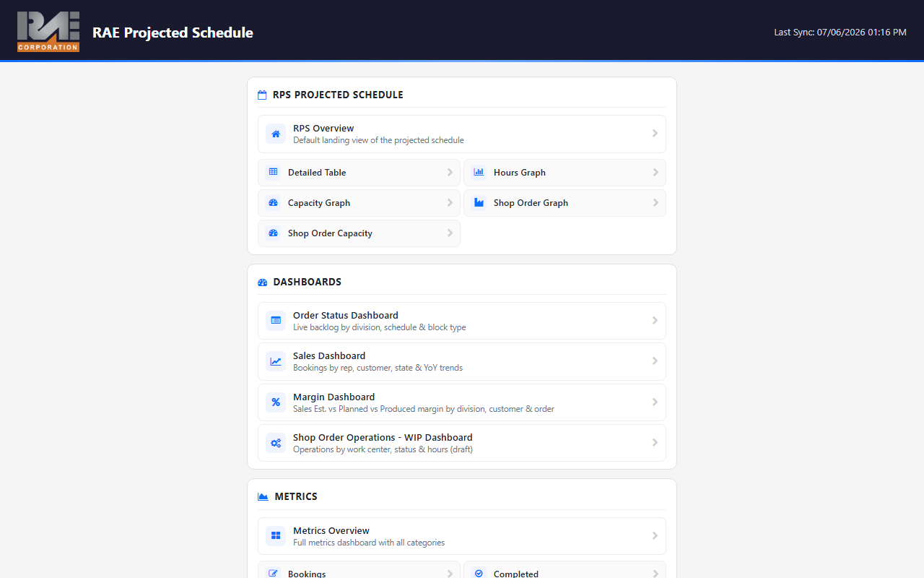Click the chevron on Hours Graph card
The image size is (924, 578).
coord(655,173)
